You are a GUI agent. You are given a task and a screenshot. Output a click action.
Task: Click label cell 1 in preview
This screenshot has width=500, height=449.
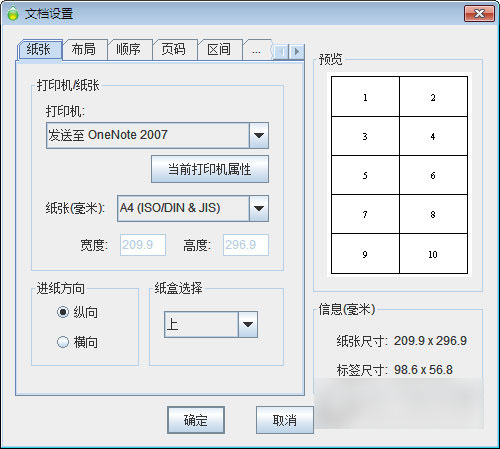[x=365, y=97]
